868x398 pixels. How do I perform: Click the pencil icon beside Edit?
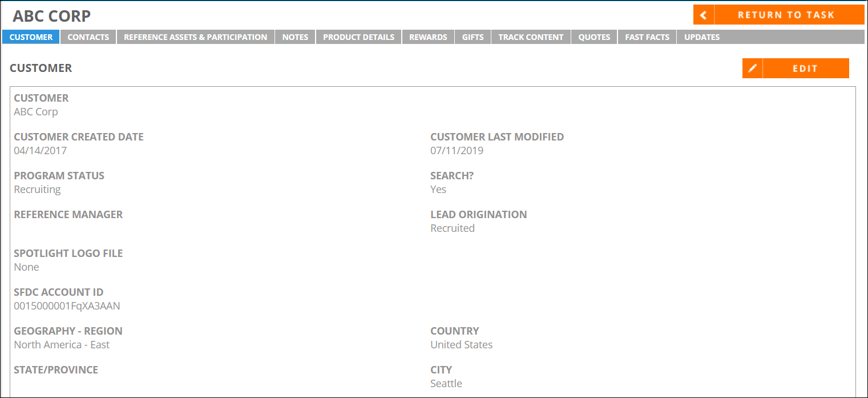tap(752, 69)
